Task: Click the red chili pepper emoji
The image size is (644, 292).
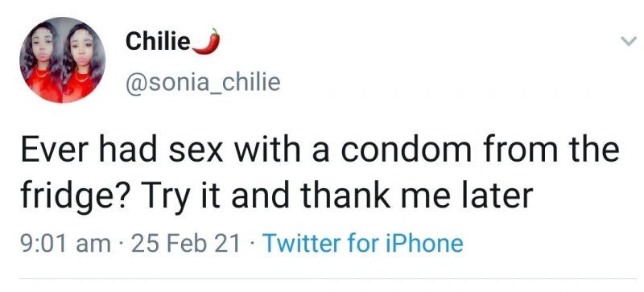Action: pos(206,41)
